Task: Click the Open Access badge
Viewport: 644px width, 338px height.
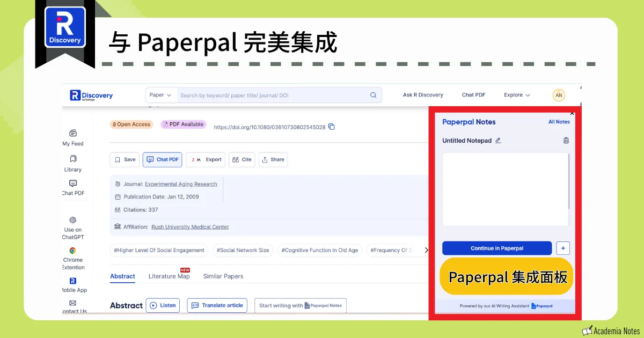Action: (131, 124)
